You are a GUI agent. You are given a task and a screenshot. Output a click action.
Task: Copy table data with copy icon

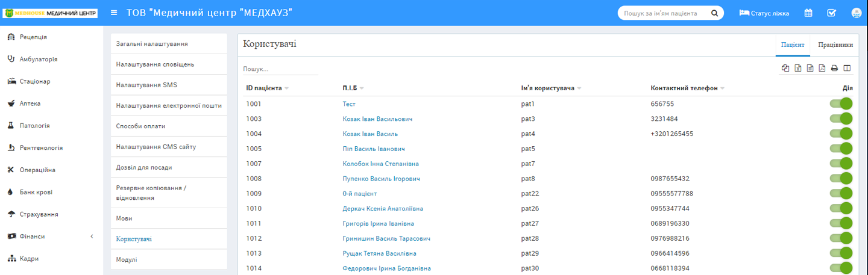pos(785,68)
